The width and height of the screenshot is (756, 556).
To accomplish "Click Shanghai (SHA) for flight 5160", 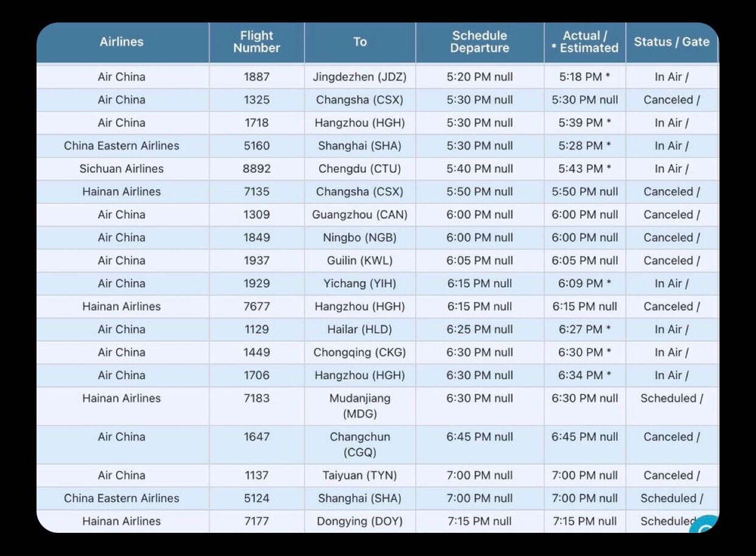I will coord(360,146).
